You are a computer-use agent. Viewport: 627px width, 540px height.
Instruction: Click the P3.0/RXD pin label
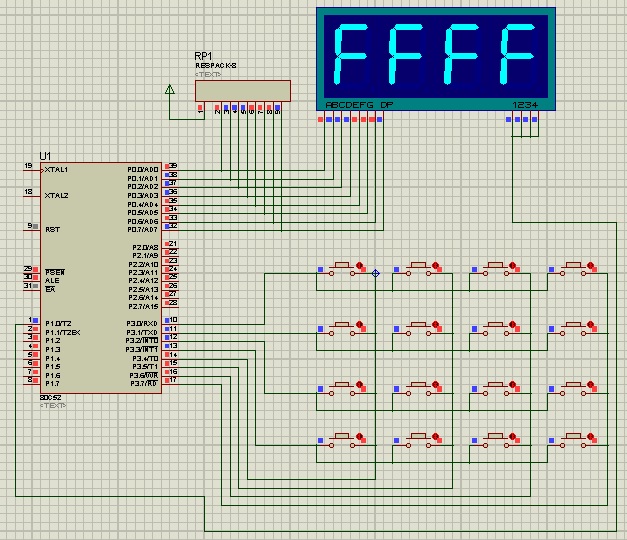(142, 323)
